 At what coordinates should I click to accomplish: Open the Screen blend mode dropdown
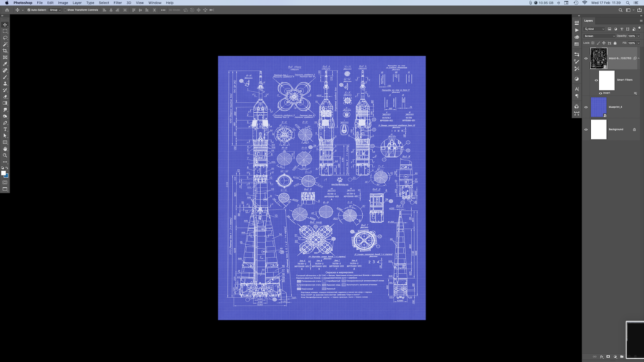pyautogui.click(x=600, y=36)
